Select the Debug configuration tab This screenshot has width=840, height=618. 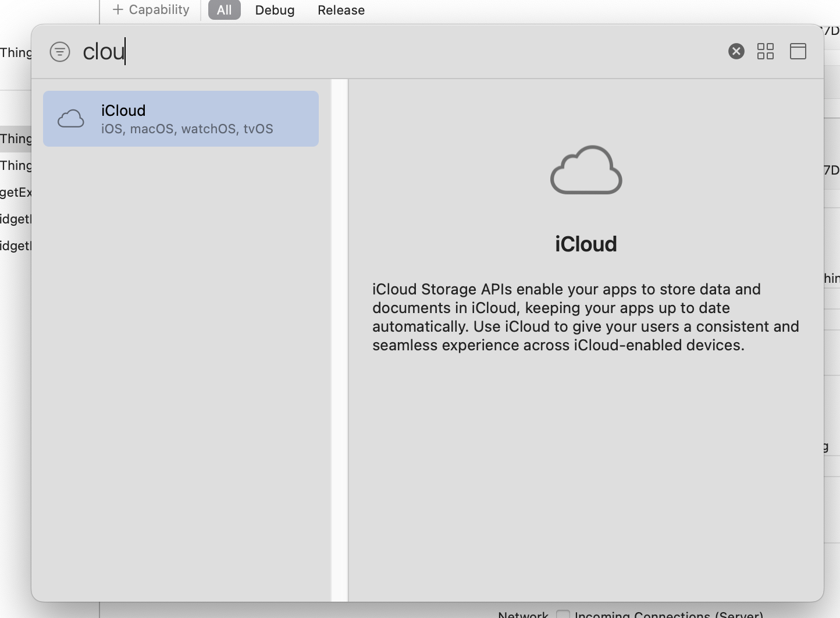pyautogui.click(x=275, y=10)
